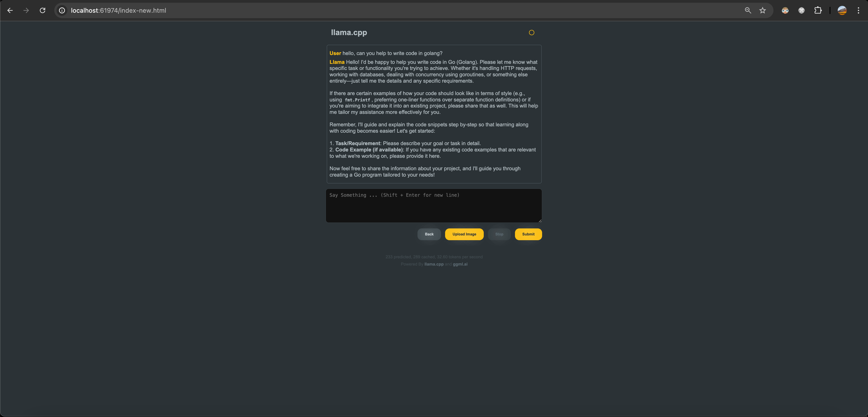
Task: Click the 'Remember, I'll guide and explain' paragraph
Action: pyautogui.click(x=429, y=128)
